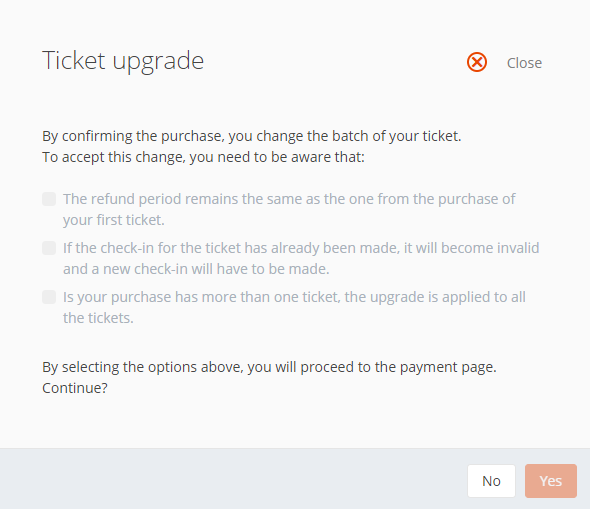Select the "your first ticket." label line
Image resolution: width=590 pixels, height=509 pixels.
point(114,220)
